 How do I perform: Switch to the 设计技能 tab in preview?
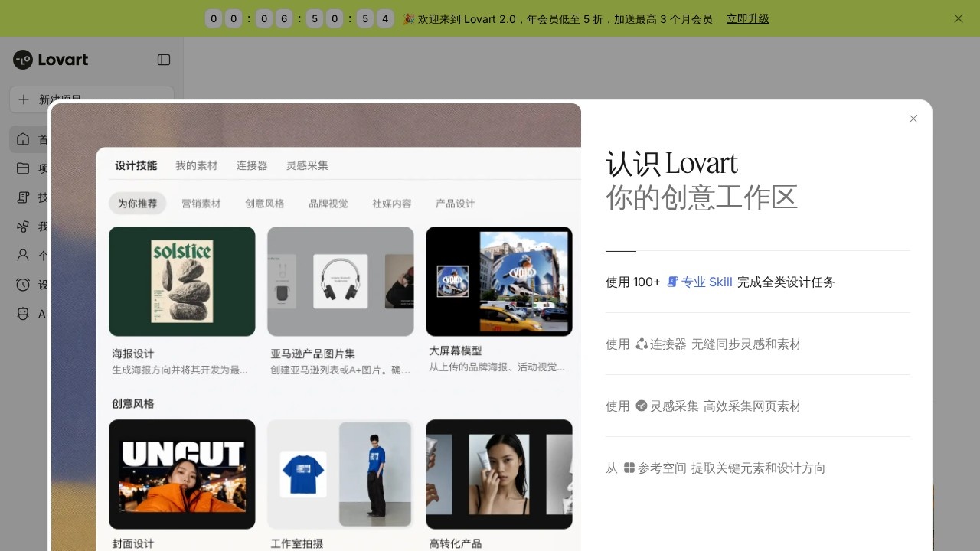point(136,165)
